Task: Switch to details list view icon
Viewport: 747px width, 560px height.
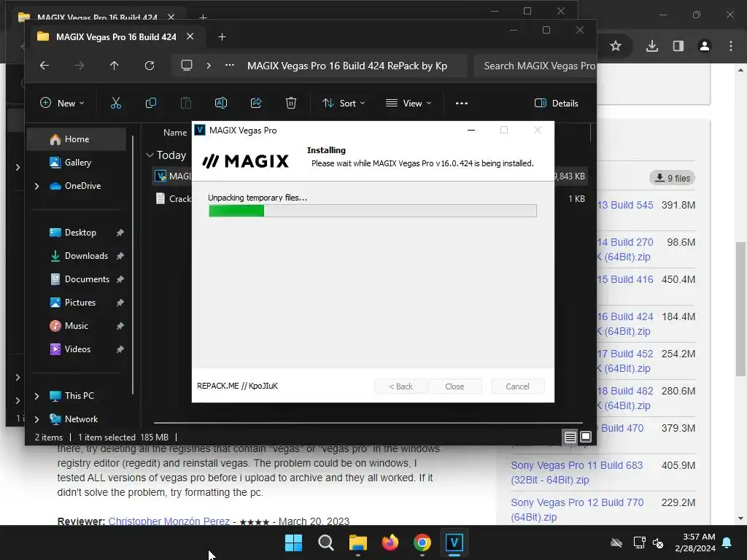Action: point(570,437)
